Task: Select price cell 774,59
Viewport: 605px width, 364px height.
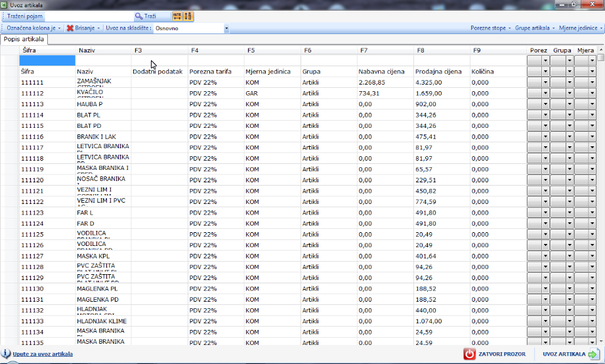Action: pyautogui.click(x=442, y=201)
